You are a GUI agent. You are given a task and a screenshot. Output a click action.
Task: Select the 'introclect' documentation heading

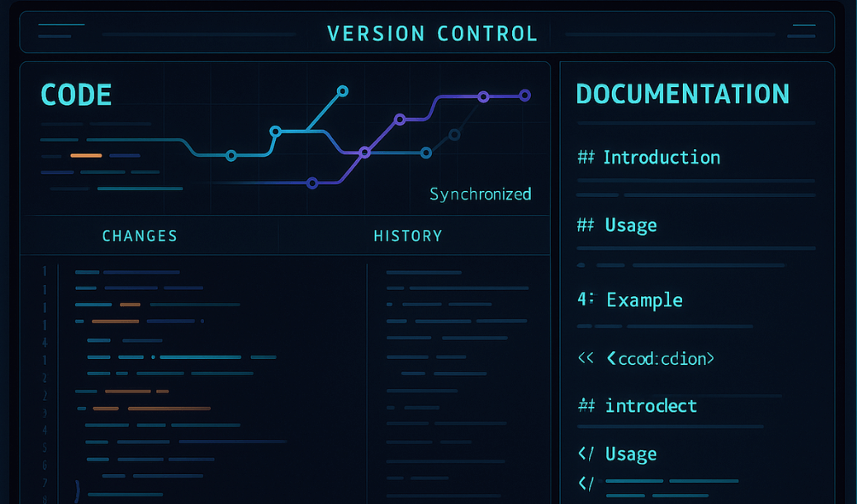[x=650, y=406]
